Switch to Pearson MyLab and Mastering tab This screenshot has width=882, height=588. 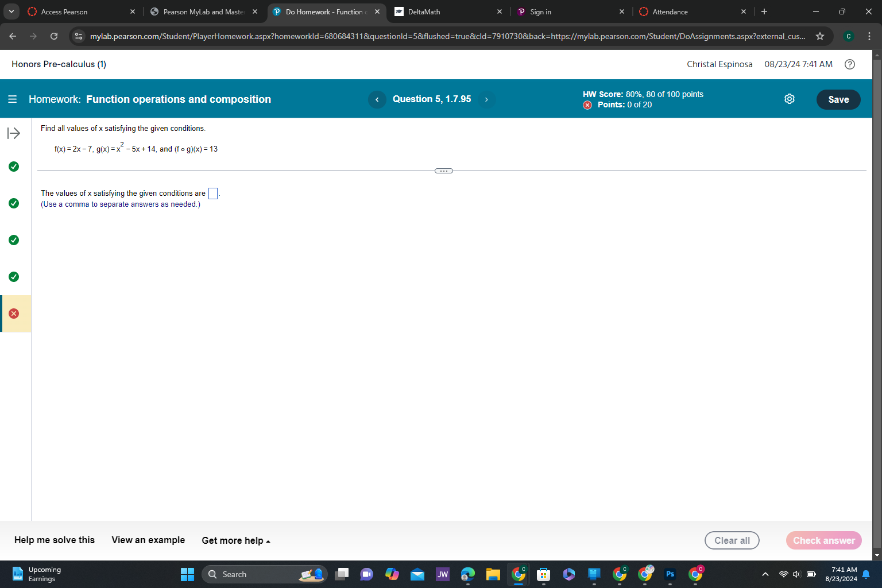pos(203,11)
